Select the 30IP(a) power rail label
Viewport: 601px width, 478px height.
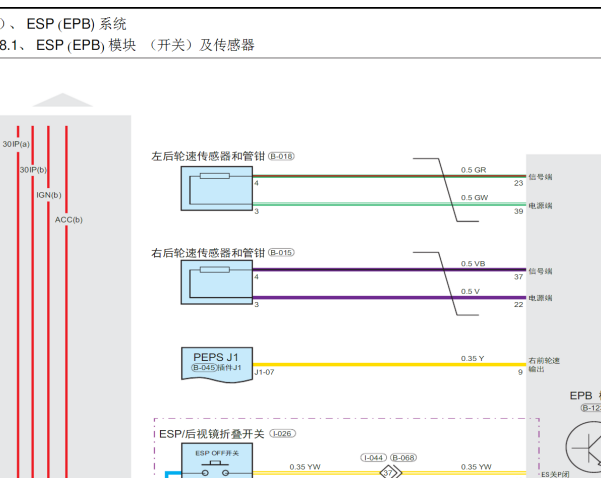[x=16, y=144]
